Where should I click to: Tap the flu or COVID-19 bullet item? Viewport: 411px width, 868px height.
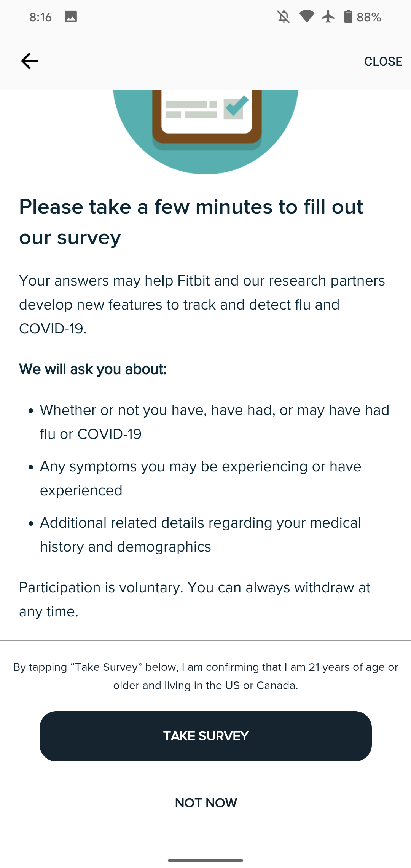(x=215, y=422)
